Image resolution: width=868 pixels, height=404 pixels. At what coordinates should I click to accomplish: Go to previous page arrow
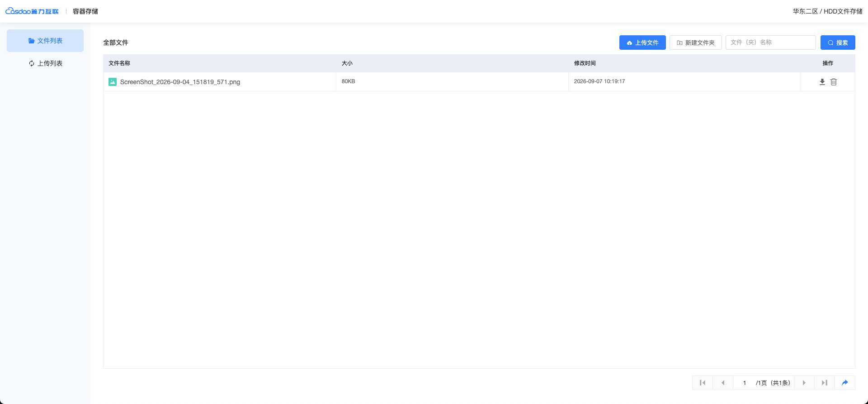click(x=723, y=383)
